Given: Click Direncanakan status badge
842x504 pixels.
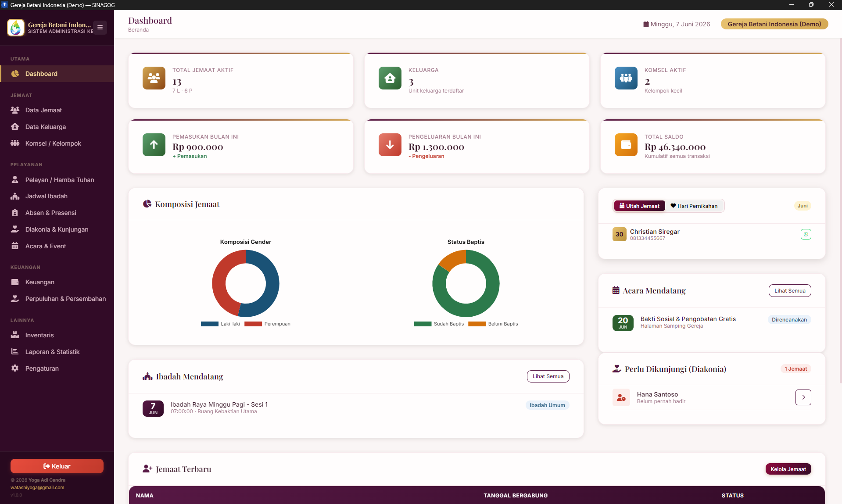Looking at the screenshot, I should [789, 320].
